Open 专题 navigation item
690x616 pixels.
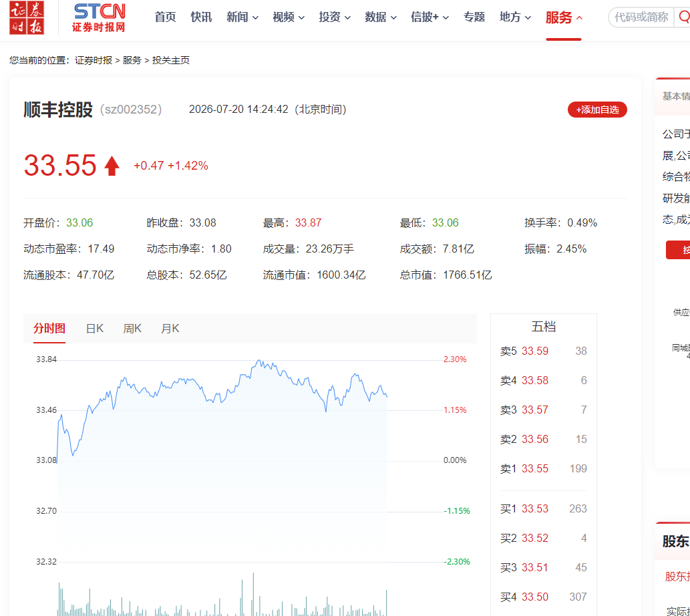click(x=474, y=17)
